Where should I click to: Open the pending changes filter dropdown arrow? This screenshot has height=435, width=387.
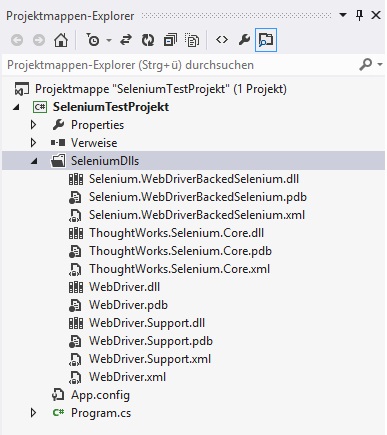[109, 41]
